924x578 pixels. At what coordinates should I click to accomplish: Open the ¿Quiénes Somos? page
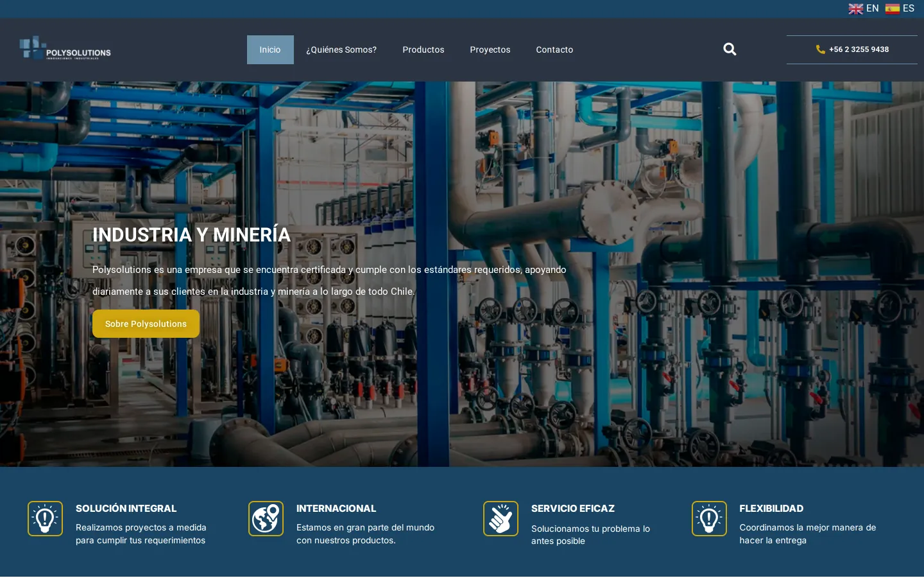(341, 49)
